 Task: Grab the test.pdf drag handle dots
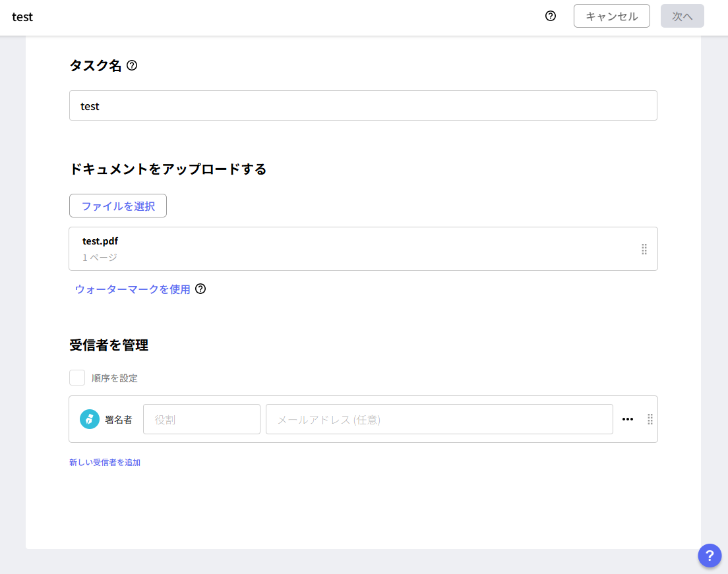tap(644, 249)
